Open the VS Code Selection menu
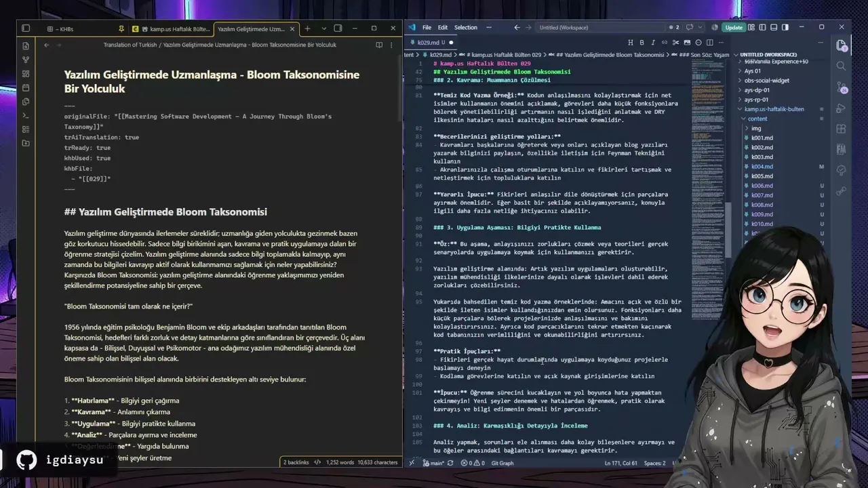The image size is (868, 488). 465,27
